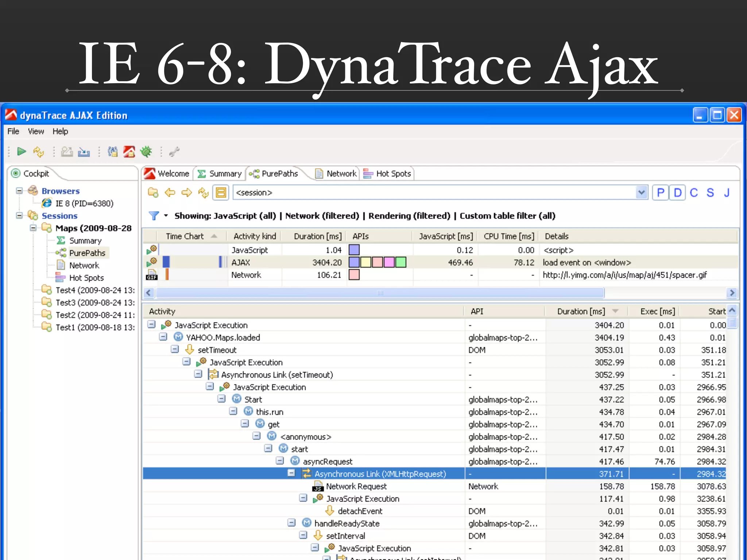Select the detachEvent activity row
The height and width of the screenshot is (560, 747).
coord(434,511)
